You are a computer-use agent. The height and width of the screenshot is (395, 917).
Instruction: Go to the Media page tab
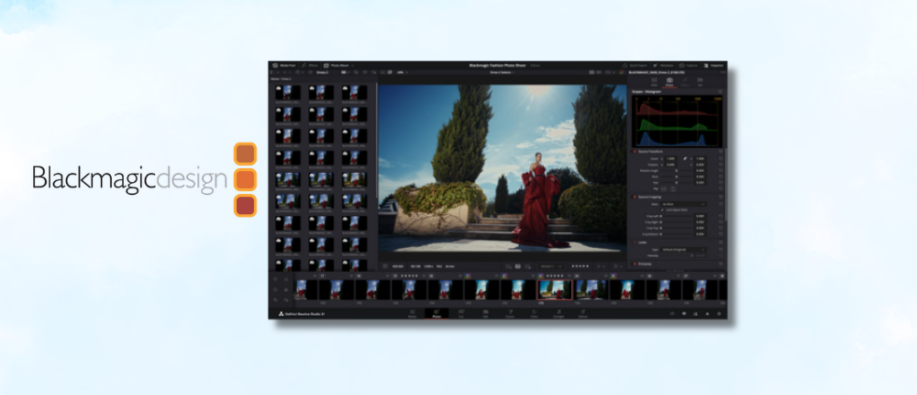(412, 313)
